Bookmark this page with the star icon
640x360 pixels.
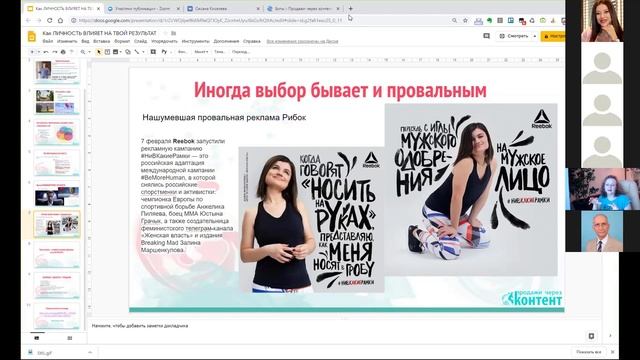(x=465, y=20)
